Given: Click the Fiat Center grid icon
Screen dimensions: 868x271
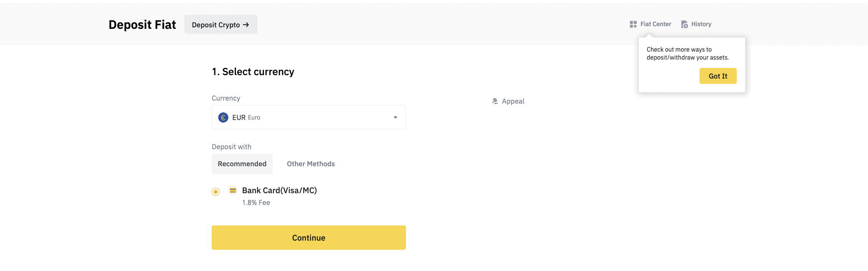Looking at the screenshot, I should (633, 24).
